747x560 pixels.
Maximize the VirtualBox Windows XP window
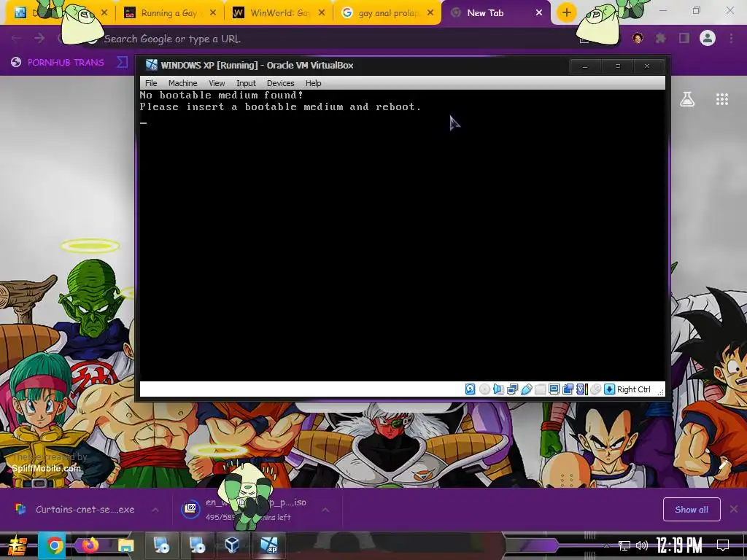point(618,66)
